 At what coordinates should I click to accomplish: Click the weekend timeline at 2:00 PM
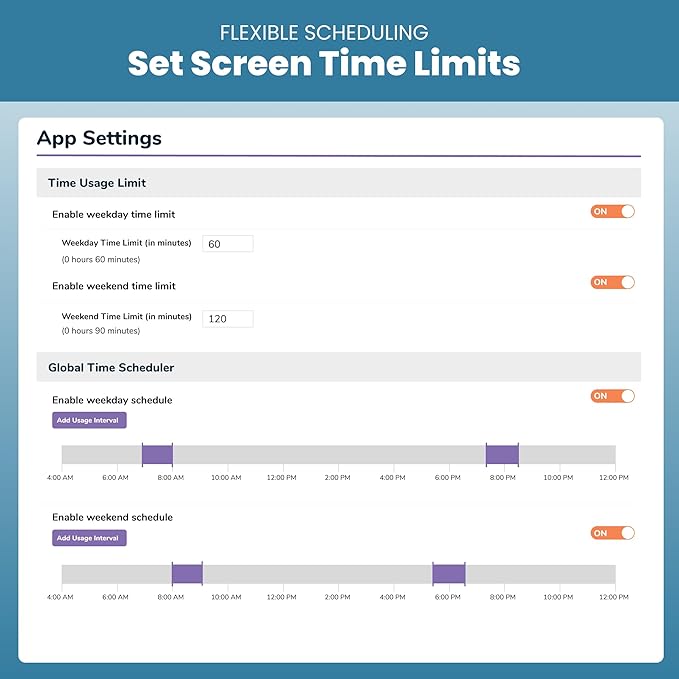pos(337,574)
